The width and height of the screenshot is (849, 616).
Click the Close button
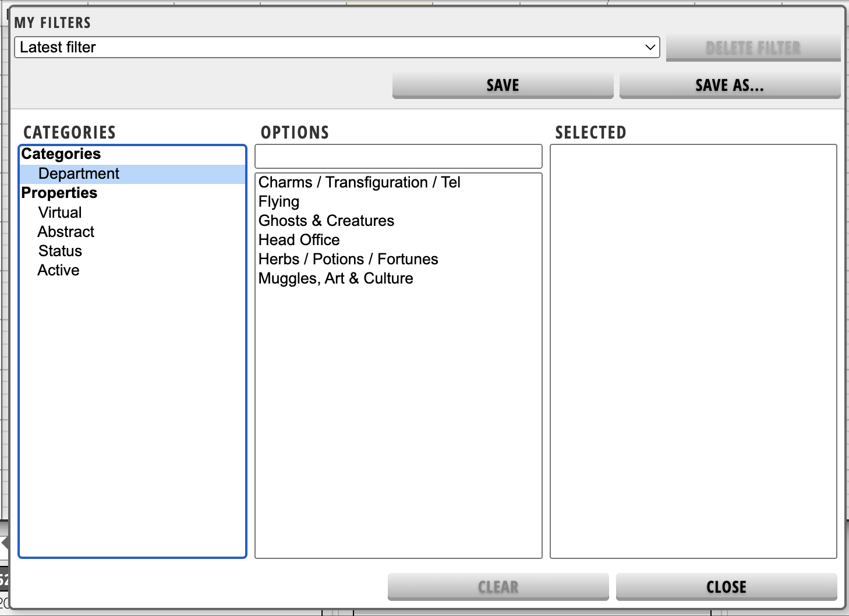(726, 587)
